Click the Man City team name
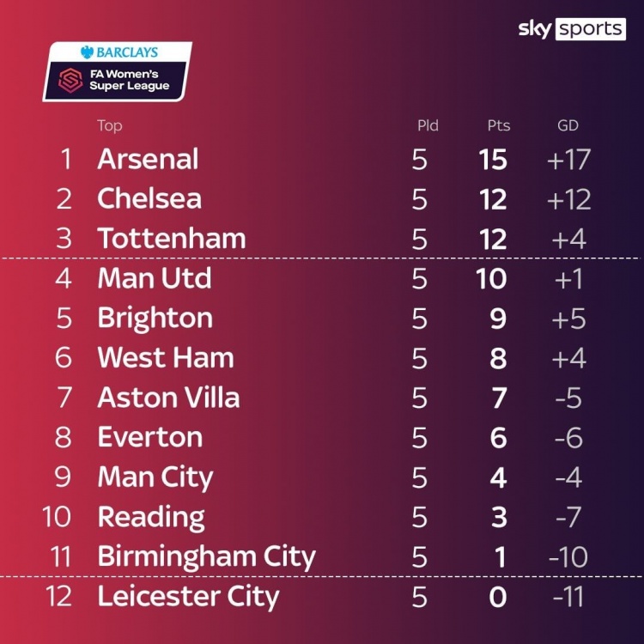644x644 pixels. pyautogui.click(x=155, y=477)
